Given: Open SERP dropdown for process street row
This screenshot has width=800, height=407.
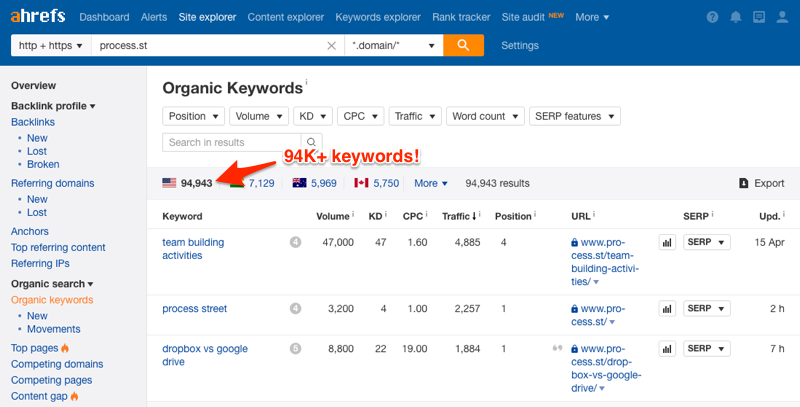Looking at the screenshot, I should [x=707, y=309].
